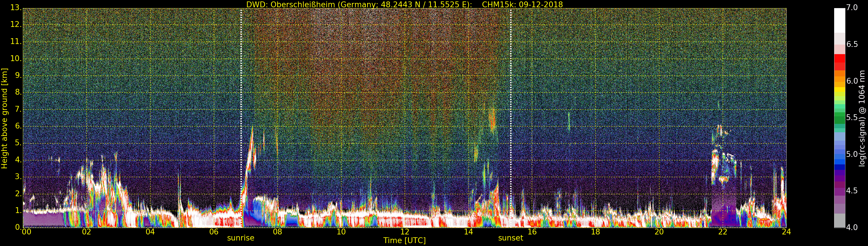This screenshot has height=246, width=868.
Task: Click the 12 tick label on the time axis
Action: click(x=405, y=232)
